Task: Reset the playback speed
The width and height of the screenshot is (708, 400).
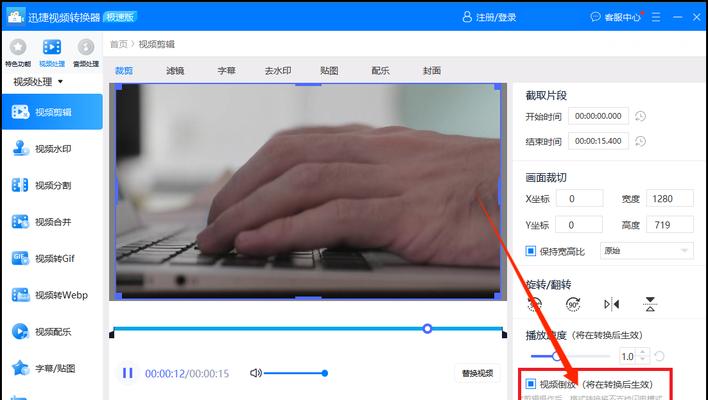Action: [659, 356]
